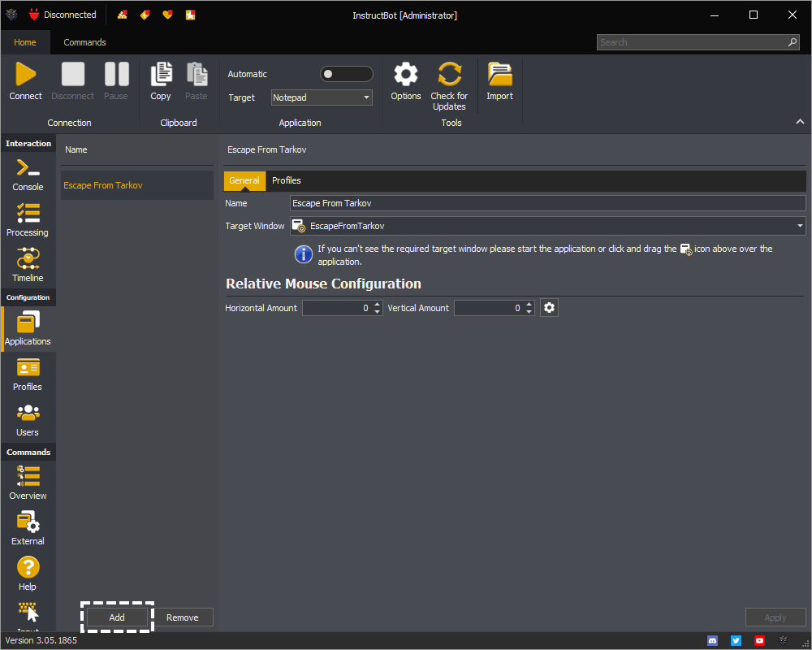The width and height of the screenshot is (812, 650).
Task: Open the External commands section
Action: (28, 529)
